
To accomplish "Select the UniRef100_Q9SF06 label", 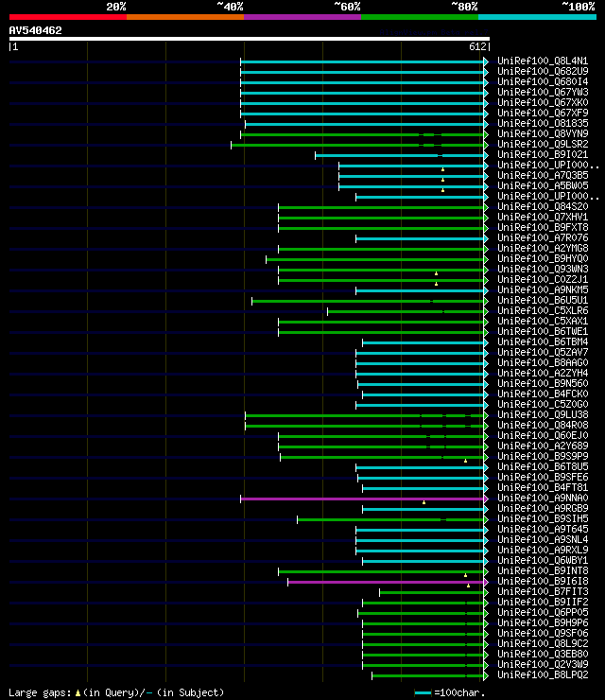I will coord(543,633).
